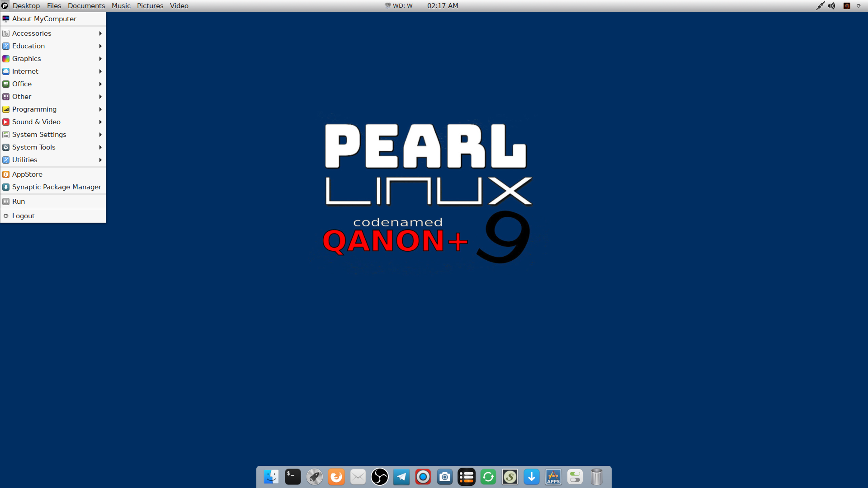Click the network connection tray icon
The width and height of the screenshot is (868, 488).
pos(820,6)
